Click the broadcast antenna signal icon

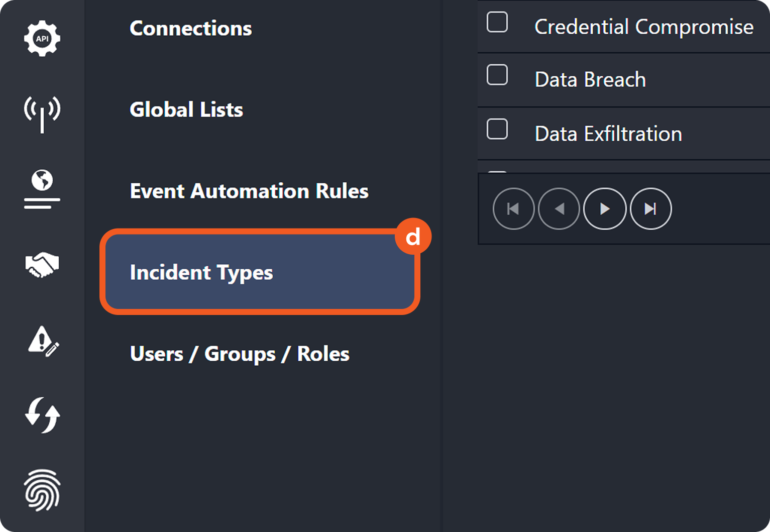42,114
